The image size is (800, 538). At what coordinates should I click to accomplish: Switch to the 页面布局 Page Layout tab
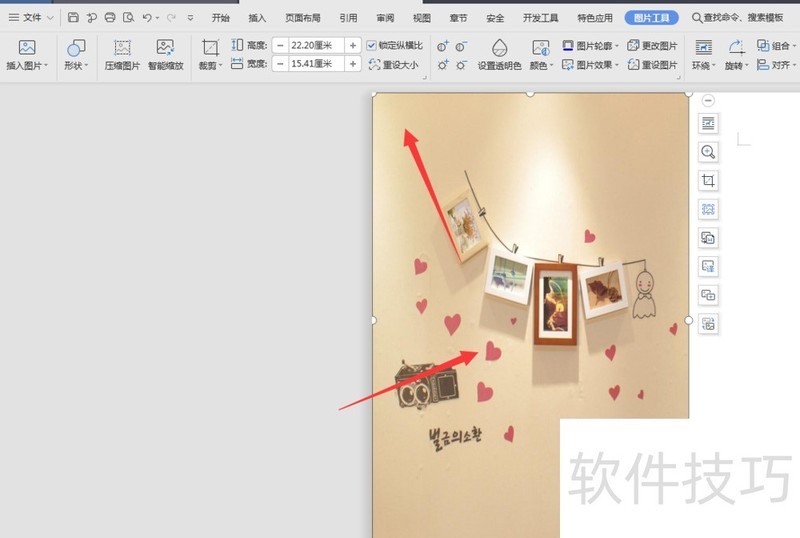point(303,18)
